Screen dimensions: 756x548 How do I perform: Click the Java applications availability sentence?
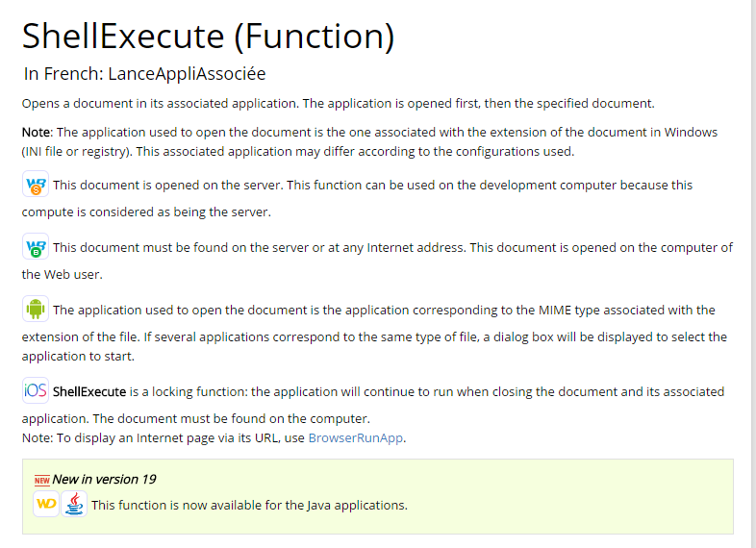click(249, 505)
